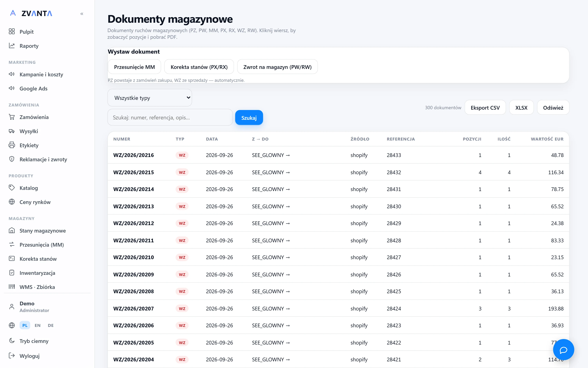588x368 pixels.
Task: Click the Odśwież refresh button
Action: point(553,108)
